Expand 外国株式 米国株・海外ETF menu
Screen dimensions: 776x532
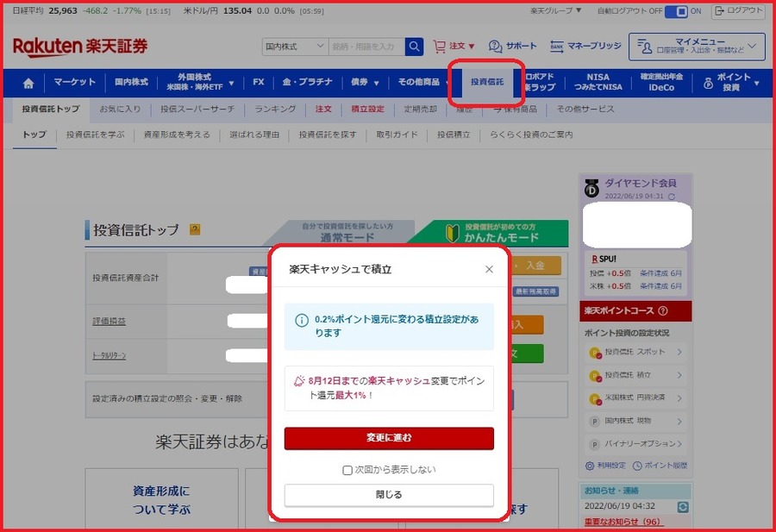click(x=200, y=82)
